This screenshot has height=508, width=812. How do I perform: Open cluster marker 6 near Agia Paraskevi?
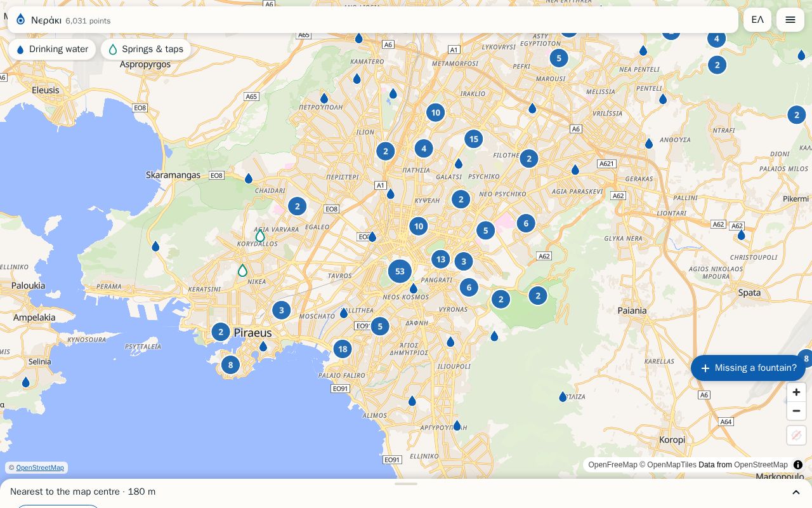[526, 223]
